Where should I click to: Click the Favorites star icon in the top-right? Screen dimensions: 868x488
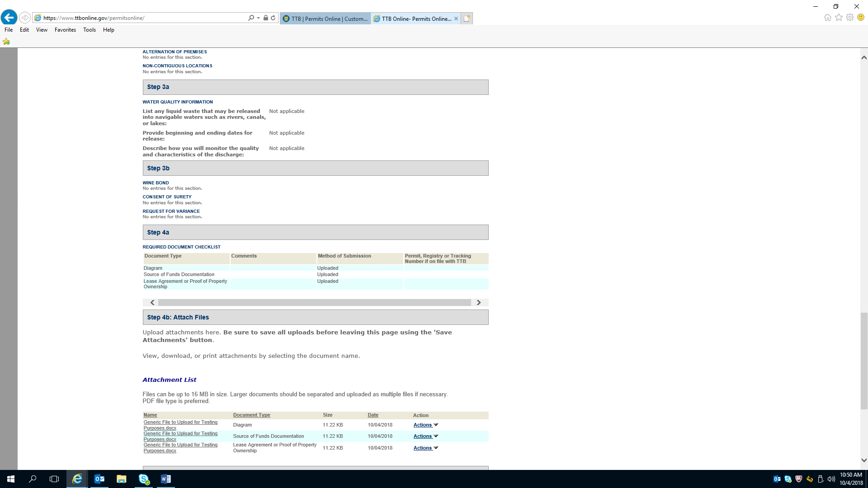tap(839, 18)
